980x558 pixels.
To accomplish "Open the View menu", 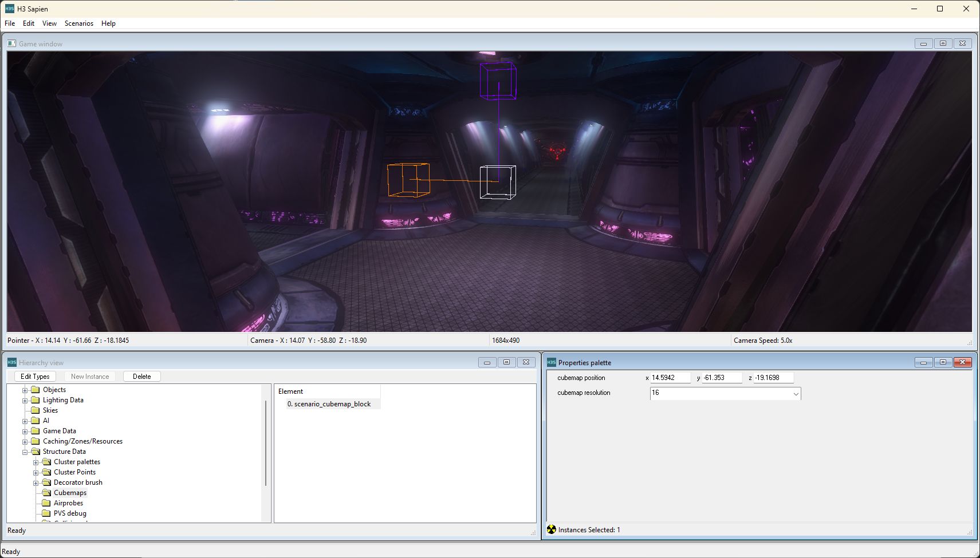I will 49,23.
